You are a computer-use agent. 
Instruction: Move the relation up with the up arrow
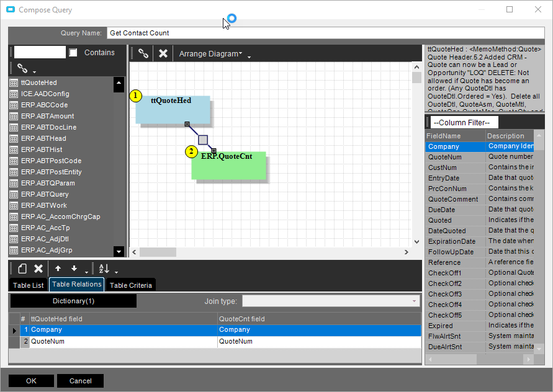(x=58, y=269)
